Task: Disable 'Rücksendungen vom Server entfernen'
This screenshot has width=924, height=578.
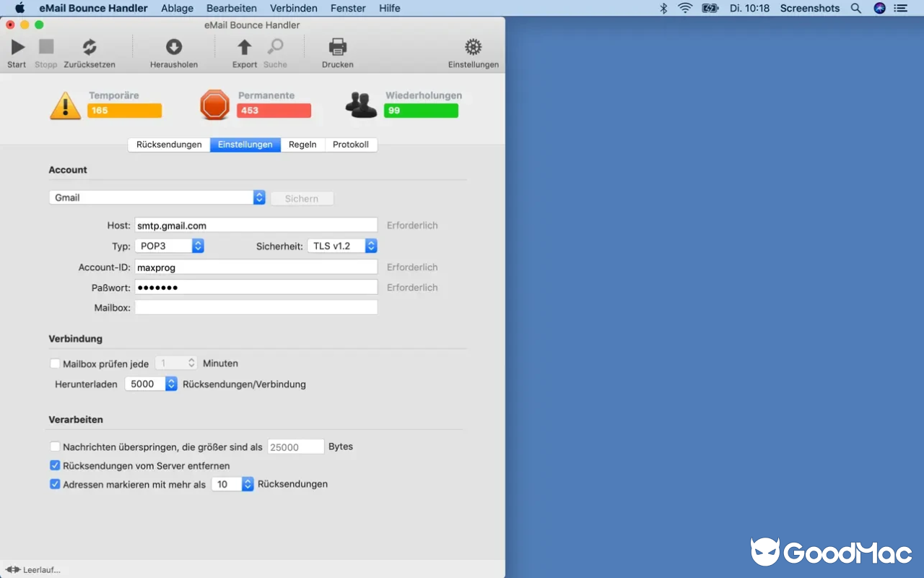Action: pyautogui.click(x=55, y=465)
